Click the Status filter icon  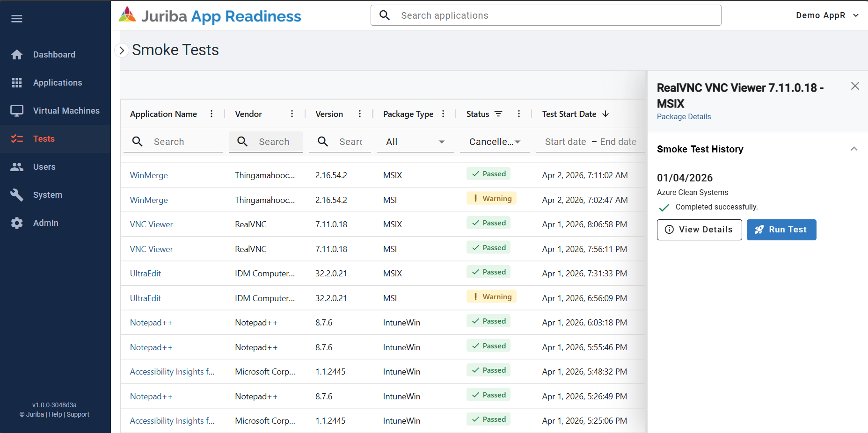498,114
